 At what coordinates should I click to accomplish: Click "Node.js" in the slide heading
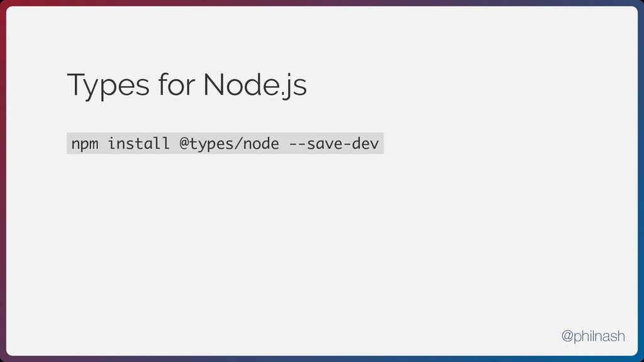point(254,85)
